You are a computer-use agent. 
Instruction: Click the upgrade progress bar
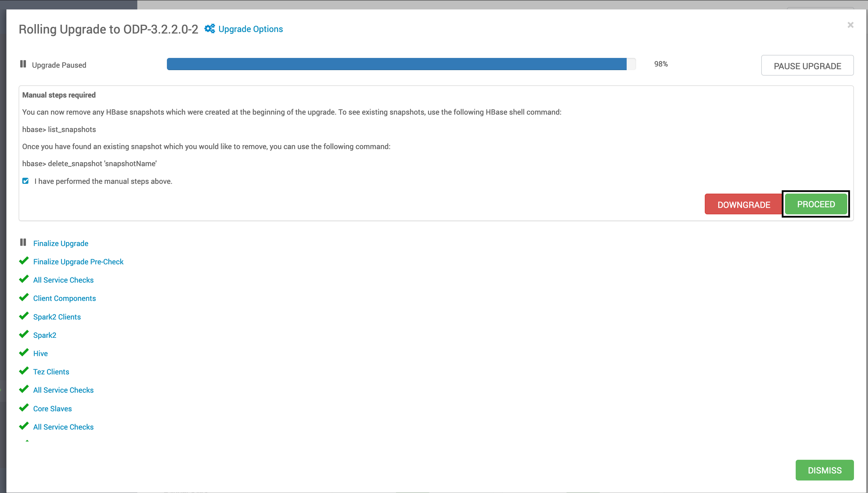(401, 64)
